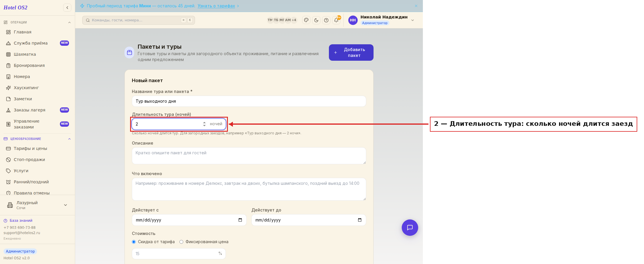Open Услуги in sidebar
Screen dimensions: 644x264
37,171
